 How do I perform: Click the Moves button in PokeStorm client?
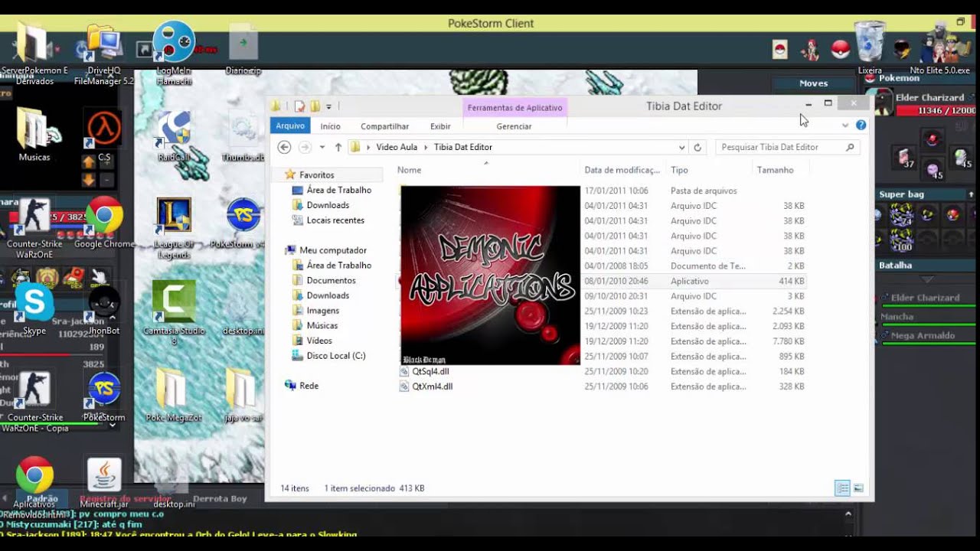(814, 83)
